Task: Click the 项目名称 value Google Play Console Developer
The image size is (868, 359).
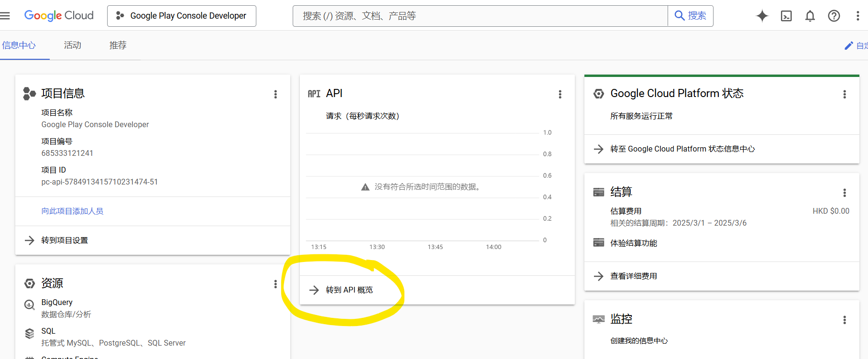Action: tap(95, 124)
